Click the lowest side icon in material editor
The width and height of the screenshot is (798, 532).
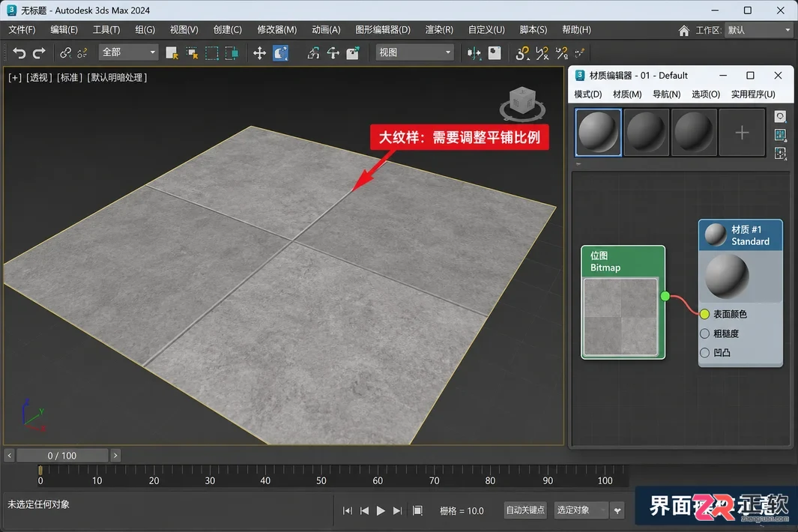780,153
